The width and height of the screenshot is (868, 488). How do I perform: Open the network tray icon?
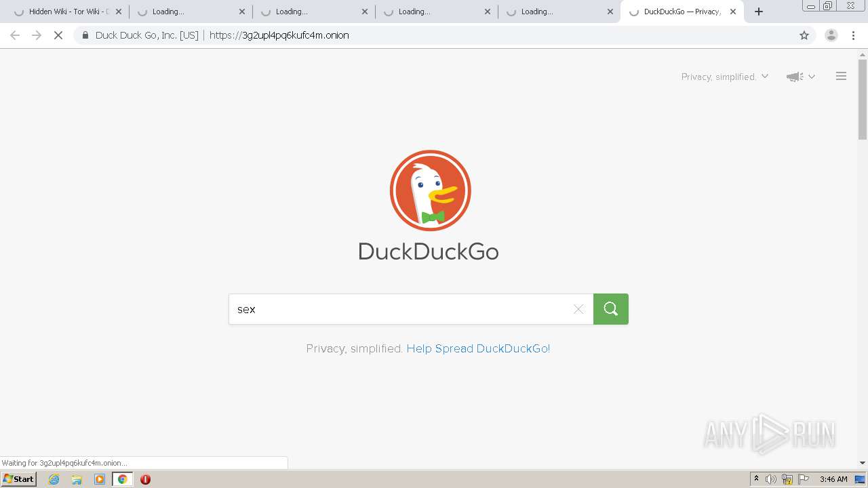787,479
